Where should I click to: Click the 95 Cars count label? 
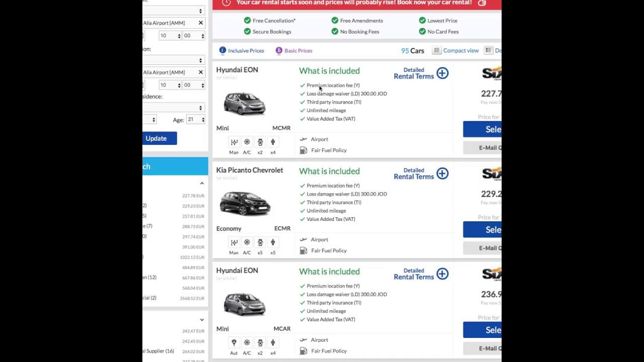pos(413,51)
